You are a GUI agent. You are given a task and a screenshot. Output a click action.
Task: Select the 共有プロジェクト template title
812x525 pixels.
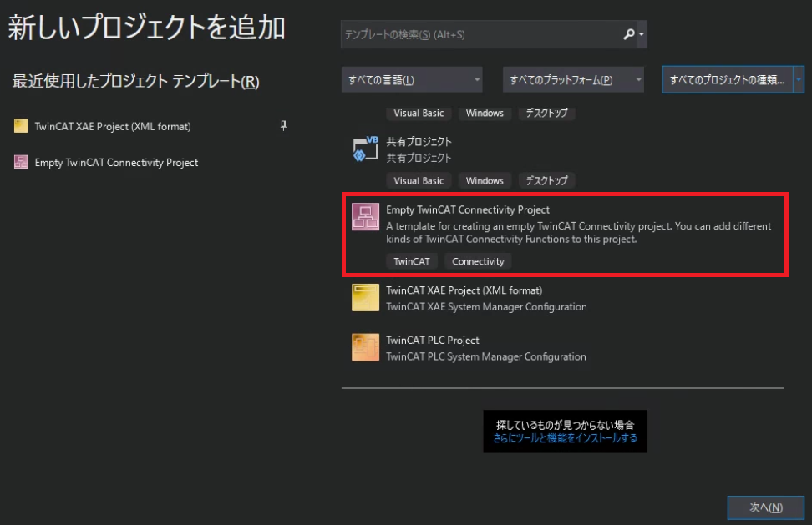pos(419,141)
